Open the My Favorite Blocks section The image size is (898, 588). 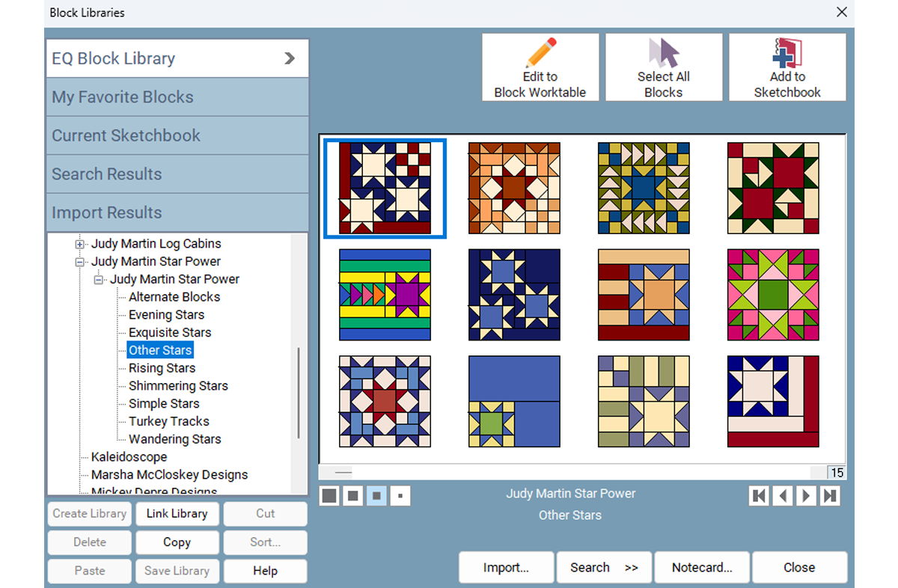click(x=177, y=97)
